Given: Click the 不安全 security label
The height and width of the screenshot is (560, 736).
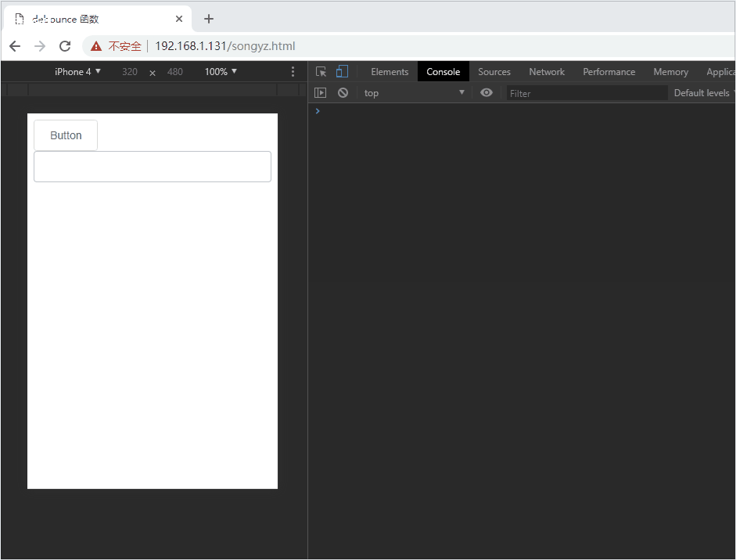Looking at the screenshot, I should [124, 46].
